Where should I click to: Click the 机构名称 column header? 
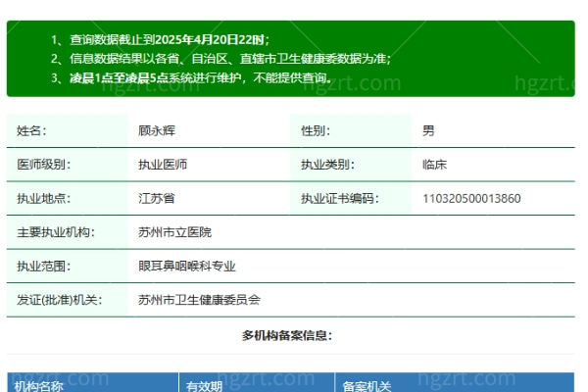click(x=40, y=386)
